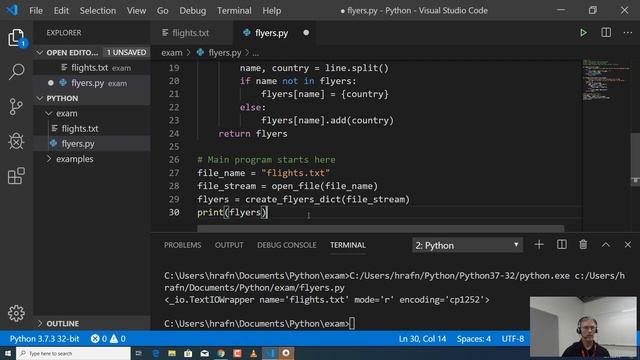Click errors count icon in status bar
This screenshot has width=640, height=360.
(x=95, y=338)
